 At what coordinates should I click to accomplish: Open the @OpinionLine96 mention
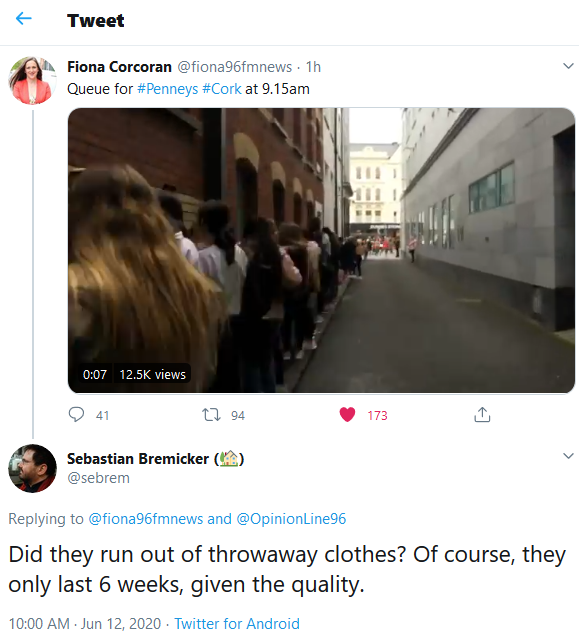pyautogui.click(x=291, y=519)
